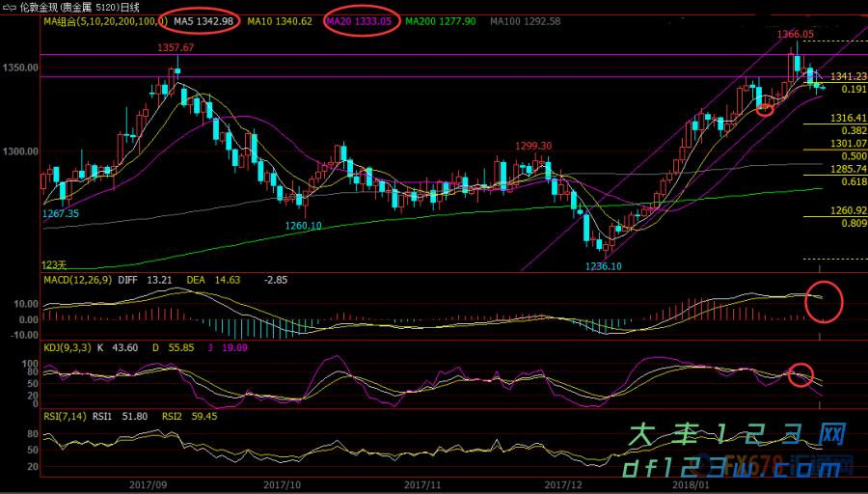Click the MA10 1340.62 label

click(x=280, y=21)
